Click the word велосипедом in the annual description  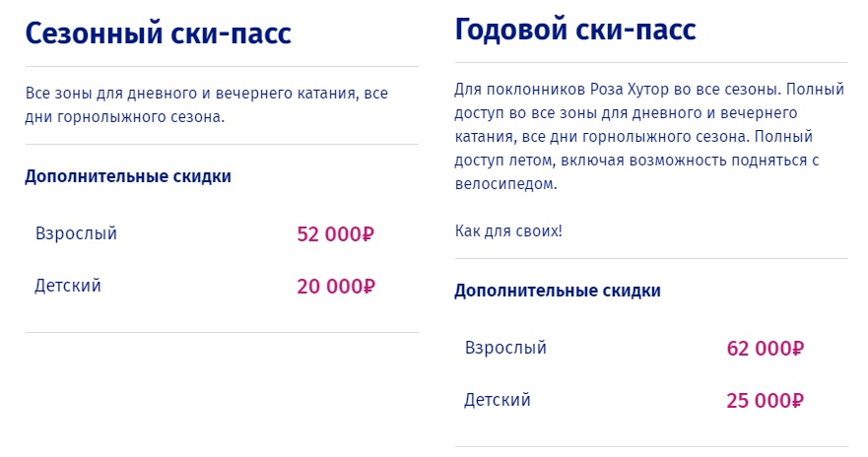coord(505,184)
